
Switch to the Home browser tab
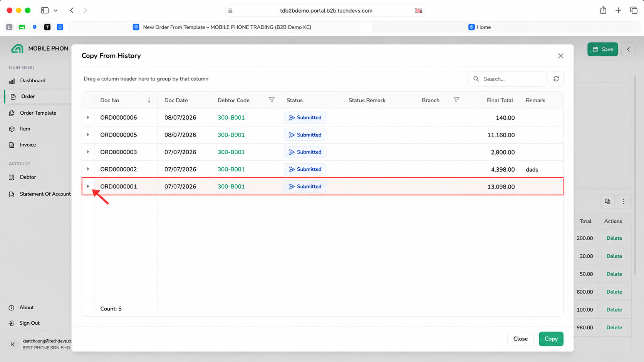(x=480, y=27)
